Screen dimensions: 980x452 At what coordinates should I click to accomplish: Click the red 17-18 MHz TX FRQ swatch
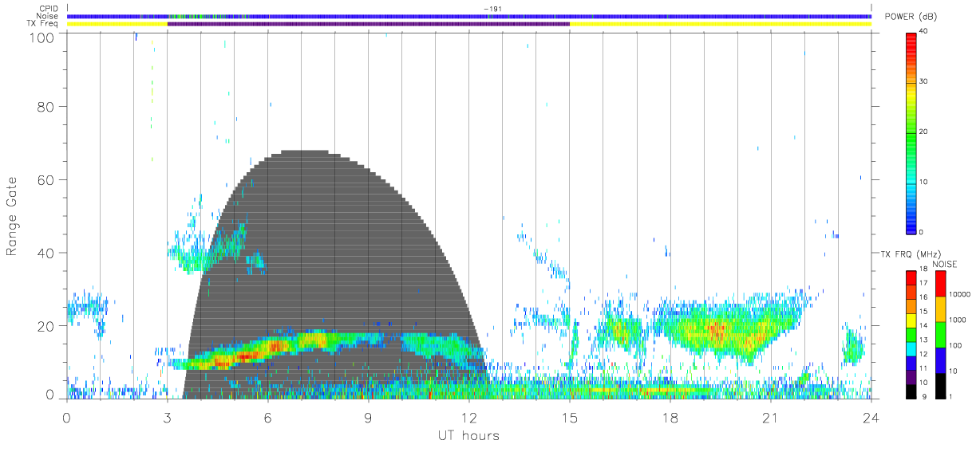coord(911,277)
